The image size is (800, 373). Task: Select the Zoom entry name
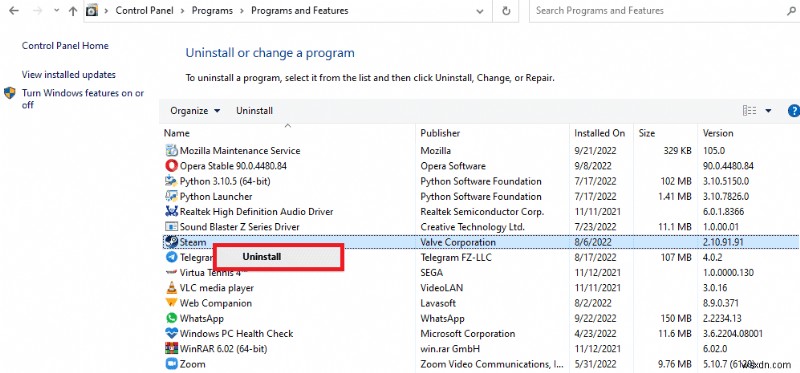(x=192, y=364)
